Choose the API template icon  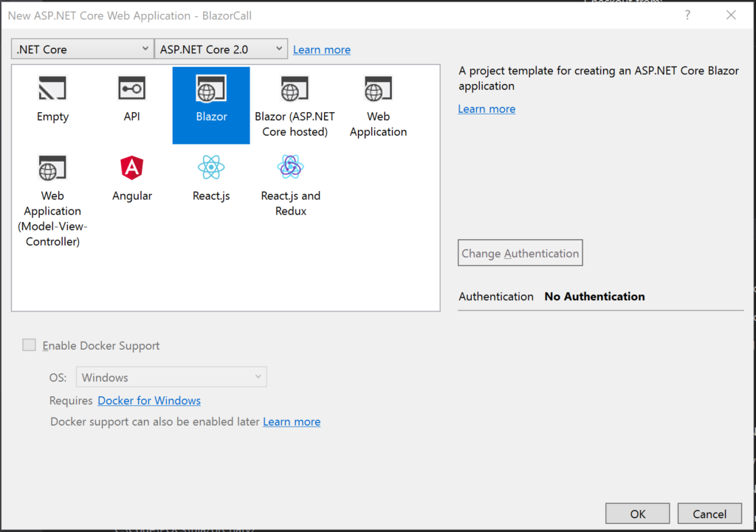[x=132, y=90]
